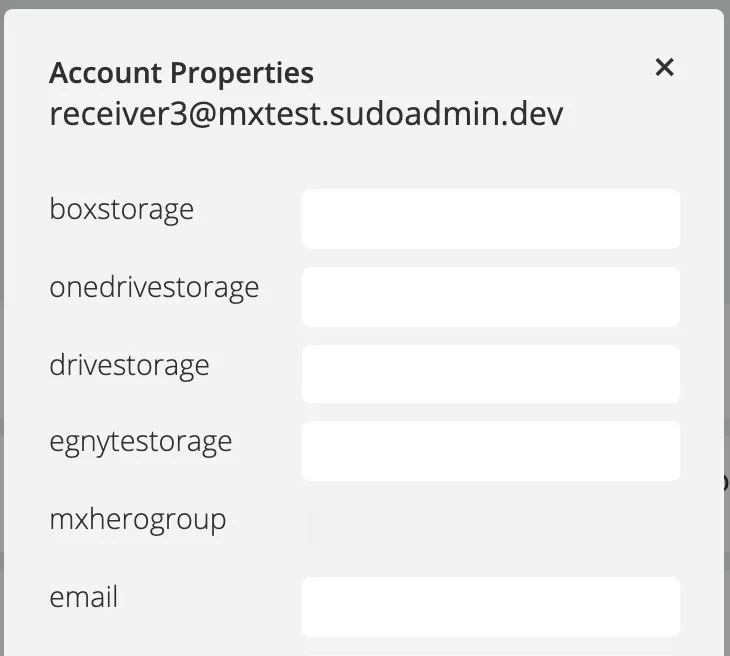Click the dimmed backdrop above the dialog
Screen dimensions: 730x656
pyautogui.click(x=365, y=4)
